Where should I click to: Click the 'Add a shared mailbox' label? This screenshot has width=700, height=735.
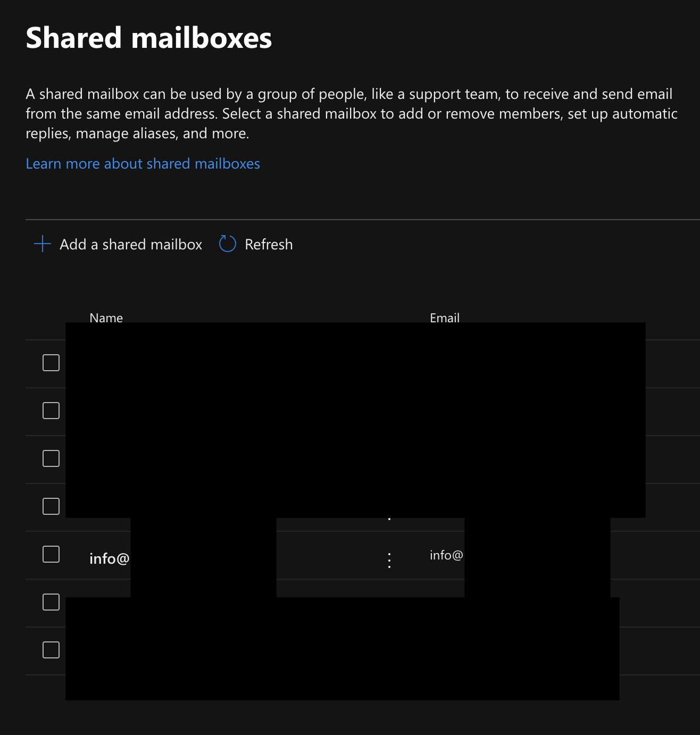tap(131, 244)
